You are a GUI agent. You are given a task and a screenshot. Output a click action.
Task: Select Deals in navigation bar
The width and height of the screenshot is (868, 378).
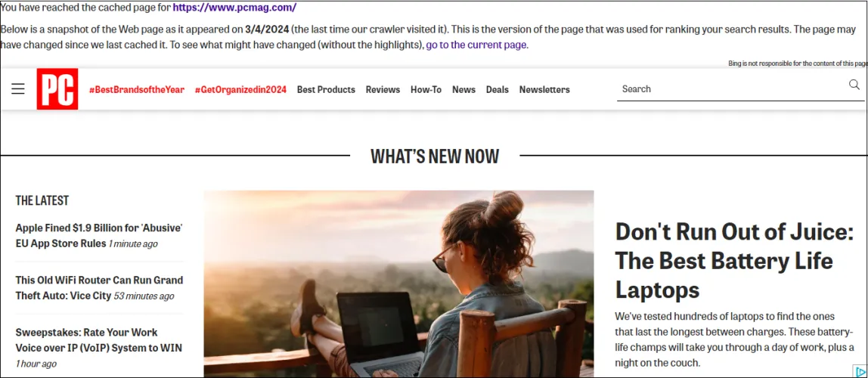[497, 90]
